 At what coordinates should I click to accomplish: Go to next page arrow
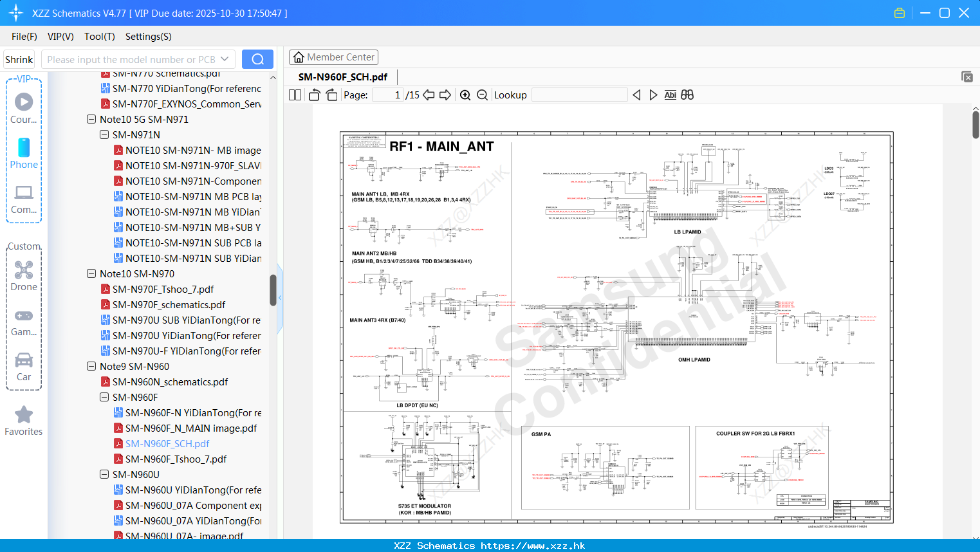[445, 95]
